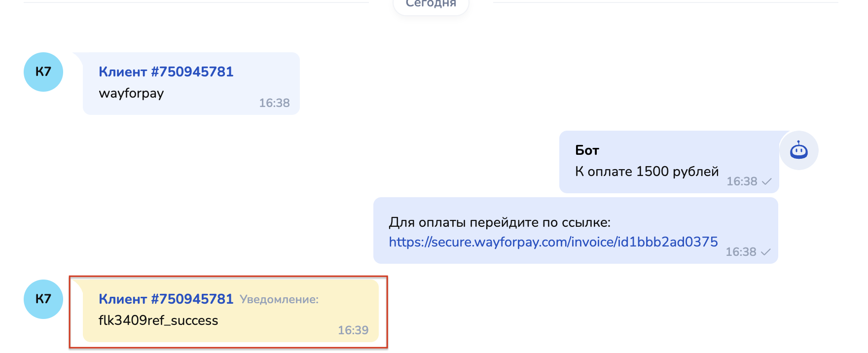Screen dimensions: 868x353
Task: Click the "wayforpay" message text
Action: (131, 93)
